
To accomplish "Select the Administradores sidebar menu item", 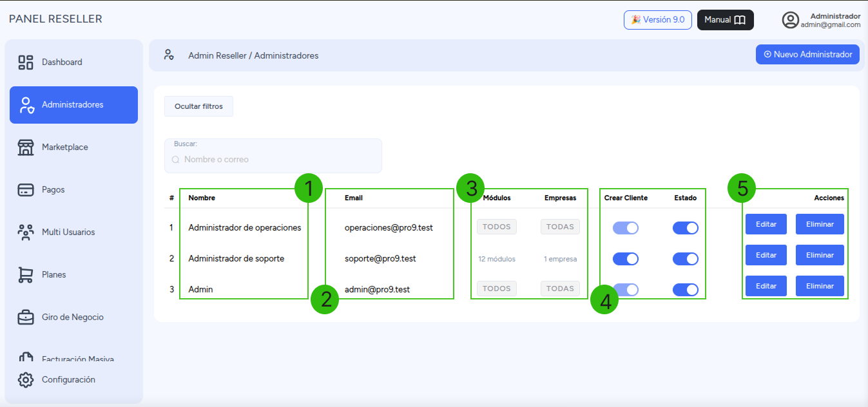I will pyautogui.click(x=73, y=105).
